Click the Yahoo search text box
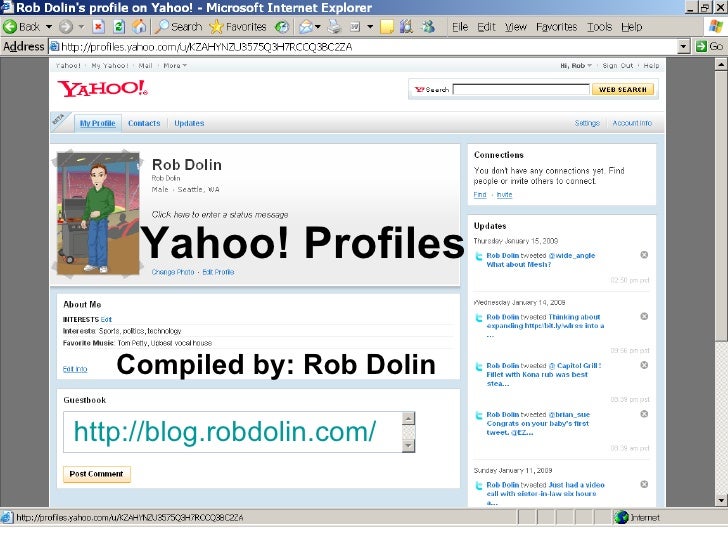Viewport: 728px width, 546px height. (x=521, y=89)
